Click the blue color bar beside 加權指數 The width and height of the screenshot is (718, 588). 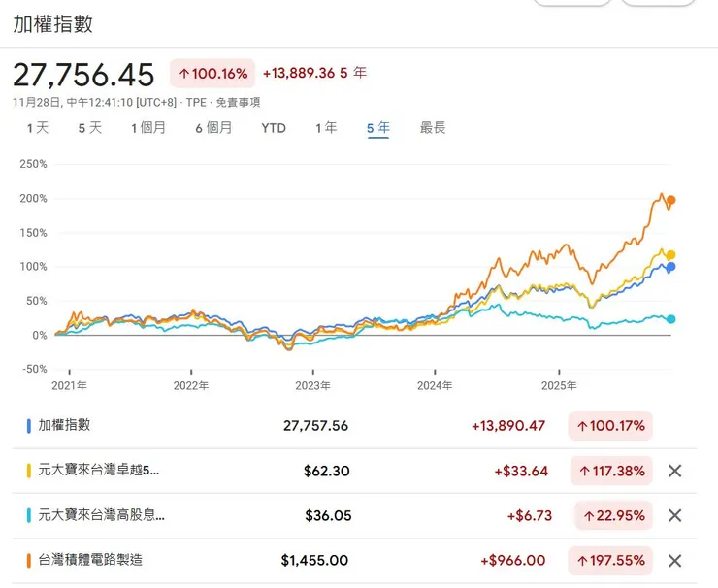(29, 426)
